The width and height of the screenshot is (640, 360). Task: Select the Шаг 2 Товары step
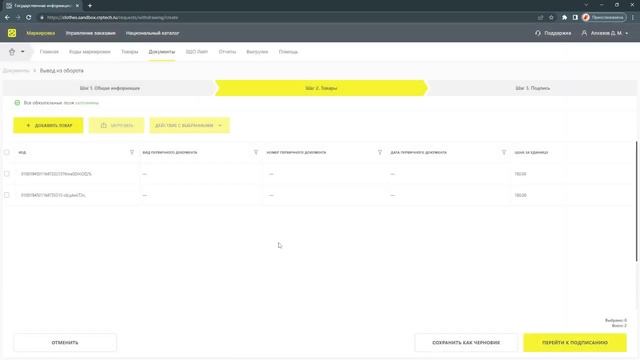tap(321, 88)
